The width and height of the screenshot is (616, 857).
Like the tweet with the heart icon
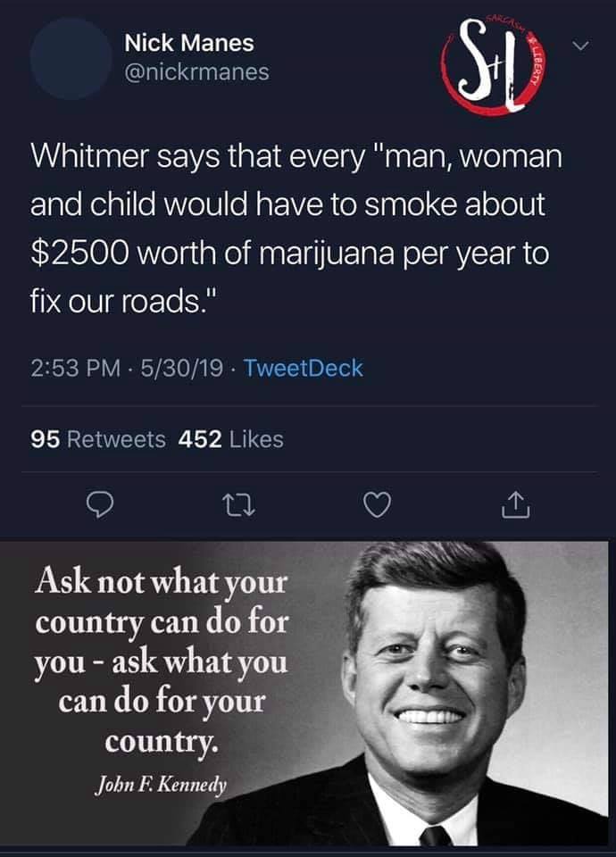click(x=378, y=505)
